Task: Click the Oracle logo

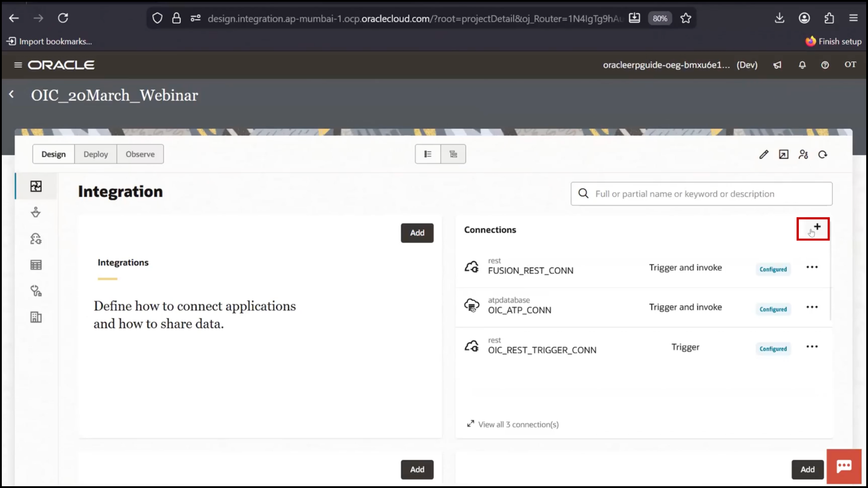Action: pos(61,65)
